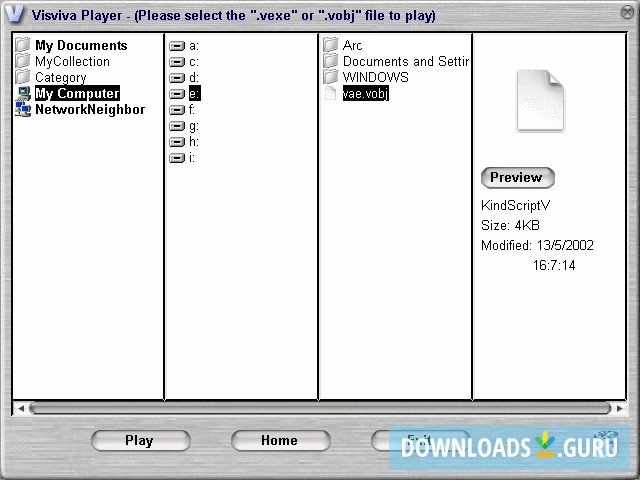The height and width of the screenshot is (480, 640).
Task: Click the NetworkNeighbor network icon
Action: coord(23,109)
